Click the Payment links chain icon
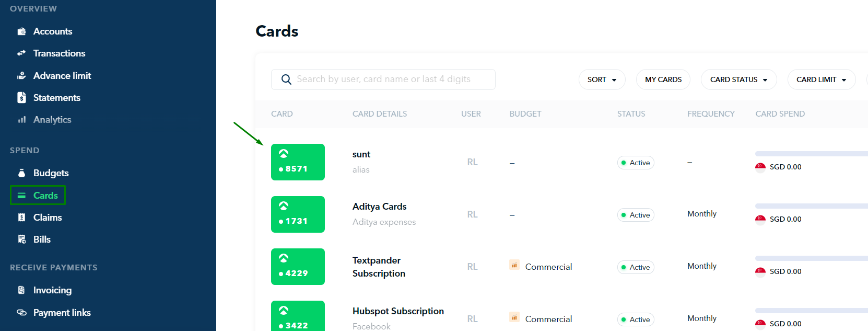The width and height of the screenshot is (868, 331). [21, 313]
